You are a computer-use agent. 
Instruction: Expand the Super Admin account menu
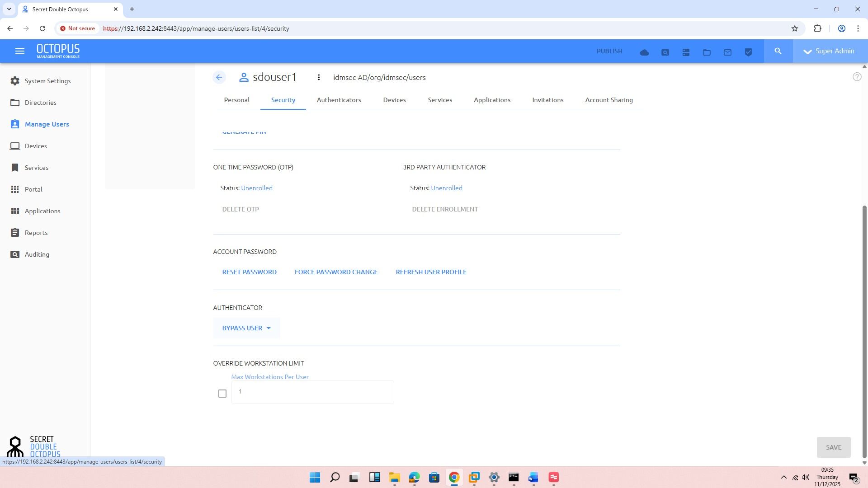(x=830, y=51)
